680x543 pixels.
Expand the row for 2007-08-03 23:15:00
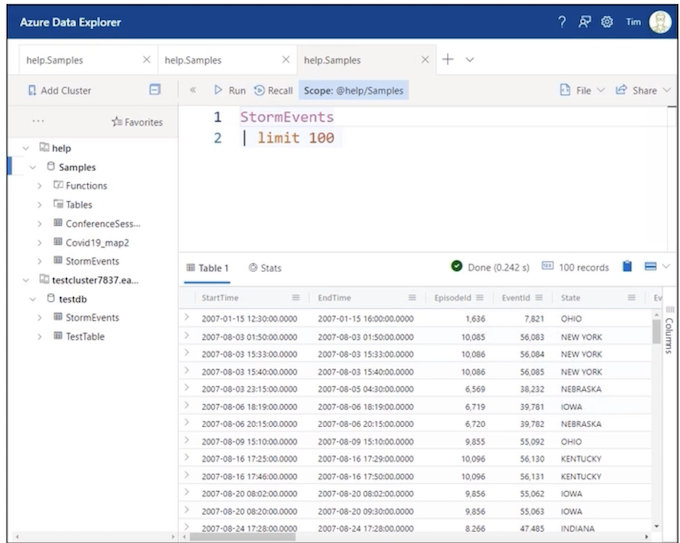pos(187,387)
